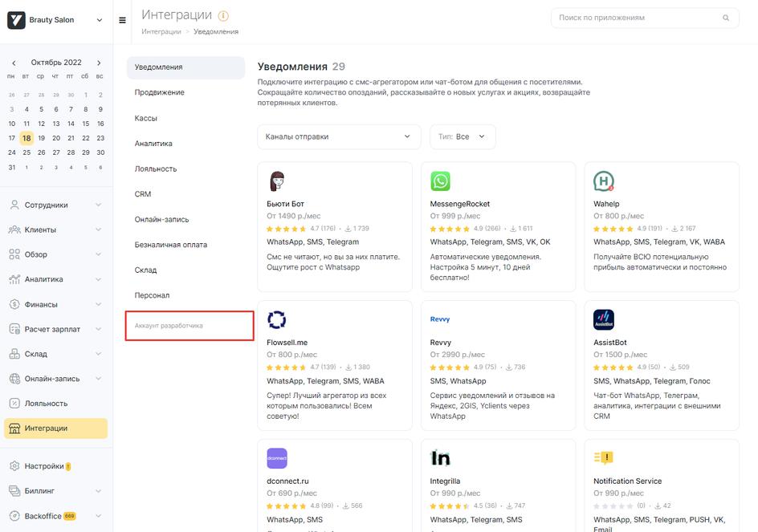Click the Notification Service app icon
Screen dimensions: 758x532
point(604,458)
